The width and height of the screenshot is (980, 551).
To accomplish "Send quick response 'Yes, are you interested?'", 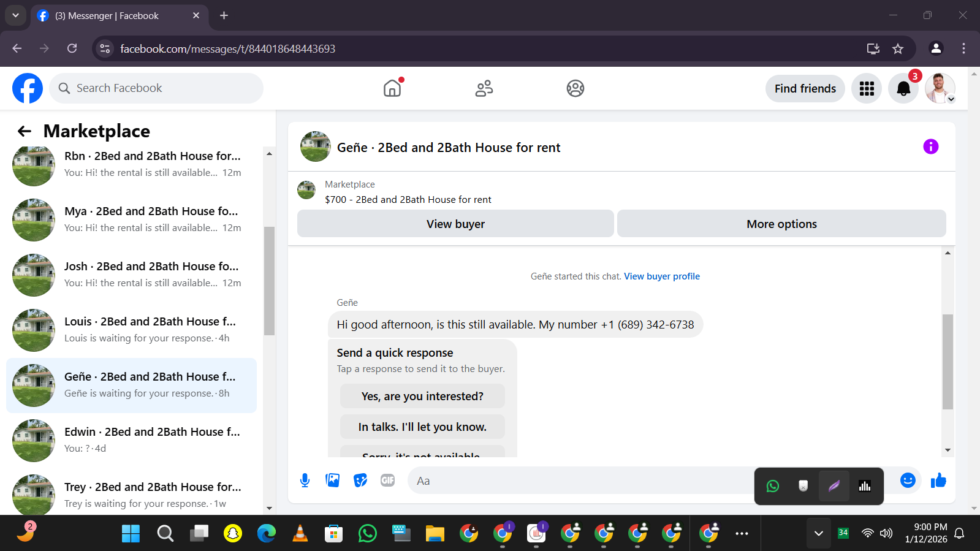I will [x=422, y=396].
